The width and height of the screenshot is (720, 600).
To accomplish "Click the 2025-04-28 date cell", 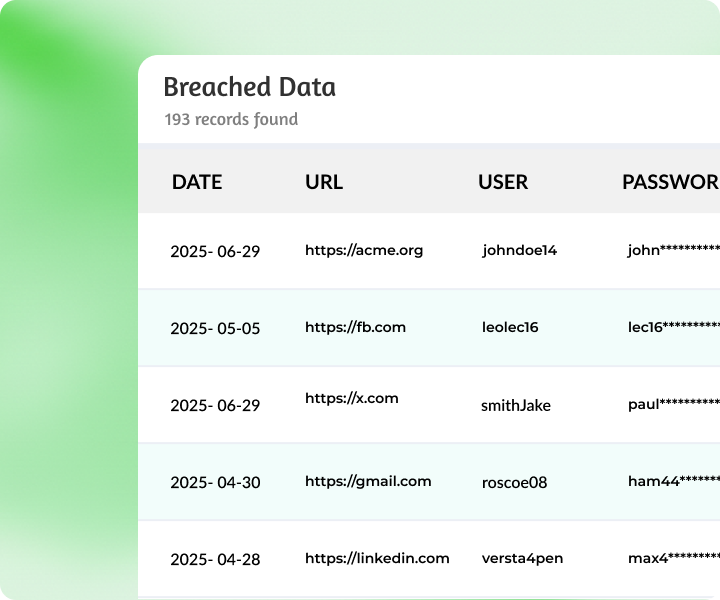I will click(215, 559).
